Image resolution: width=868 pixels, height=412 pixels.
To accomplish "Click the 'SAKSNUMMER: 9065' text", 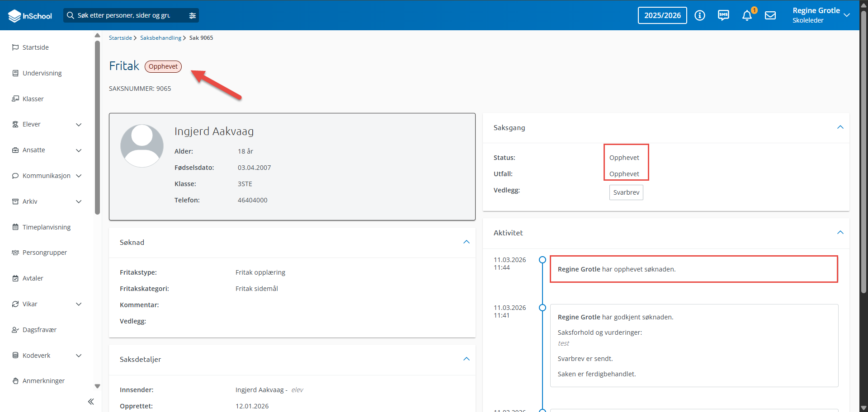I will pyautogui.click(x=140, y=89).
